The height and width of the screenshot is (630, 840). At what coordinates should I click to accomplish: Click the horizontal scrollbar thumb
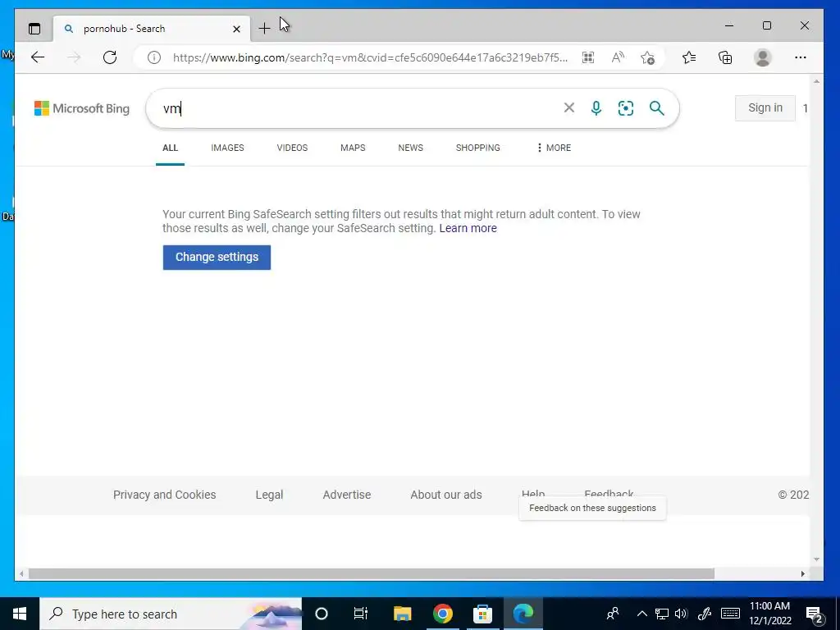pos(372,573)
